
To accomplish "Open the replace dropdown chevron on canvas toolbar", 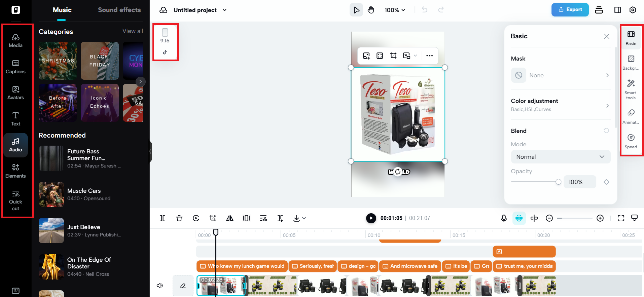I will tap(416, 56).
